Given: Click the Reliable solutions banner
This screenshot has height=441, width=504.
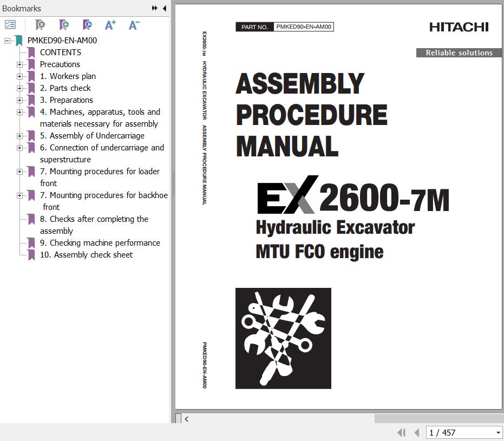Looking at the screenshot, I should pos(459,52).
